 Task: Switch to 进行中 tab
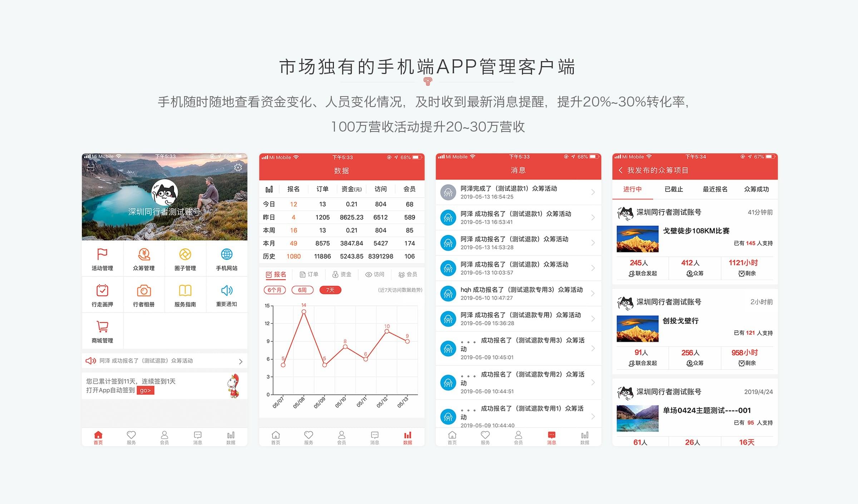pos(632,189)
